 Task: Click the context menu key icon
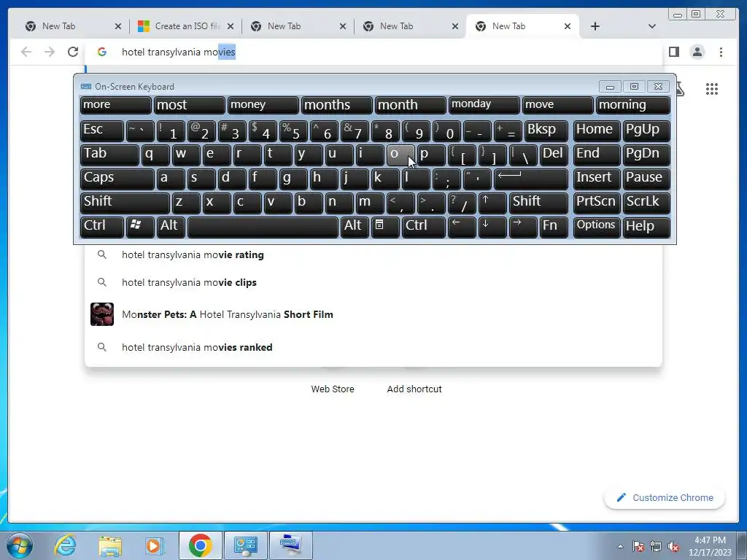pyautogui.click(x=385, y=227)
